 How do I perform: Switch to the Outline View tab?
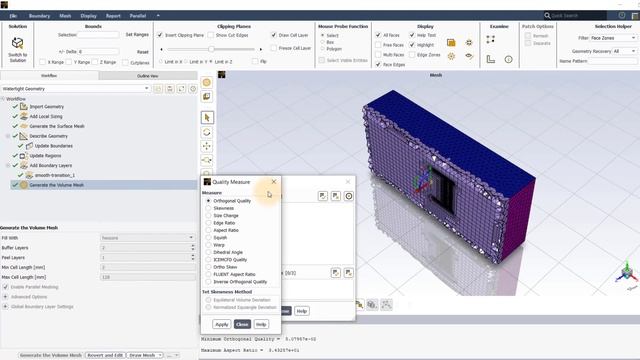click(148, 76)
